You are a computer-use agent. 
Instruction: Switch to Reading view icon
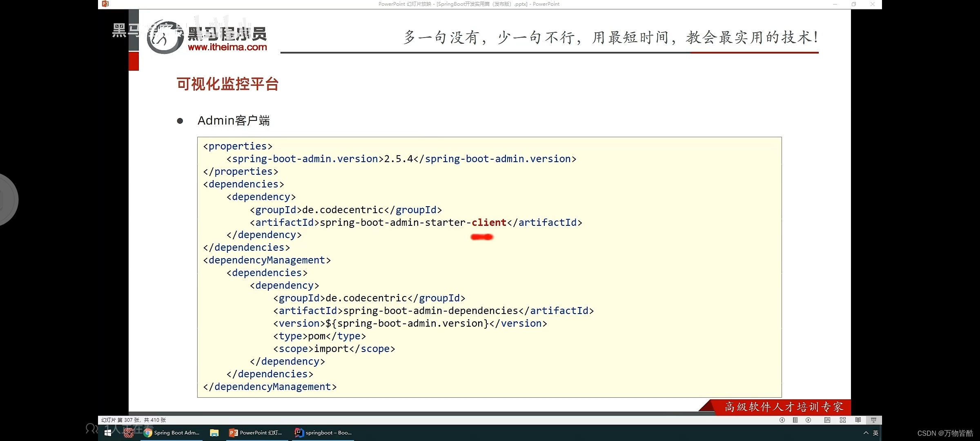[858, 420]
